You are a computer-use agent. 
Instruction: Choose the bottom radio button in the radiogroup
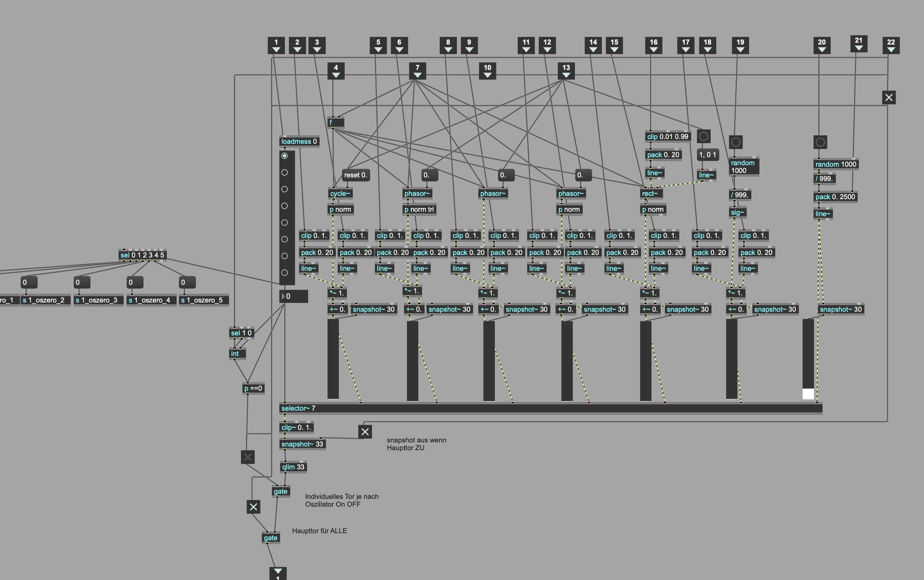[x=284, y=272]
